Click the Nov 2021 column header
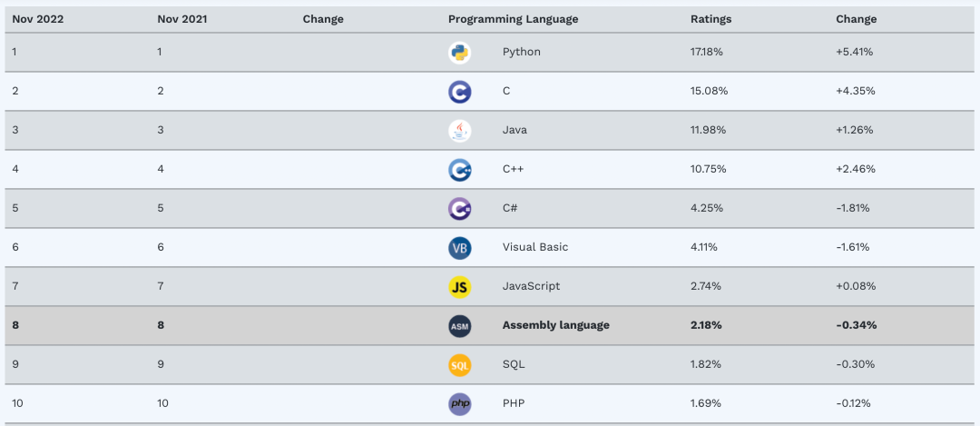 (181, 19)
